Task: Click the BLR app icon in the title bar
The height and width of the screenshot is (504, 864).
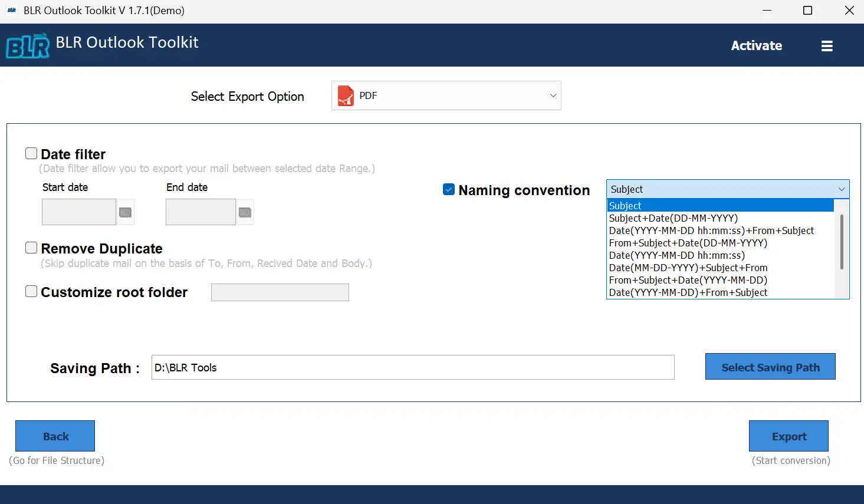Action: click(12, 10)
